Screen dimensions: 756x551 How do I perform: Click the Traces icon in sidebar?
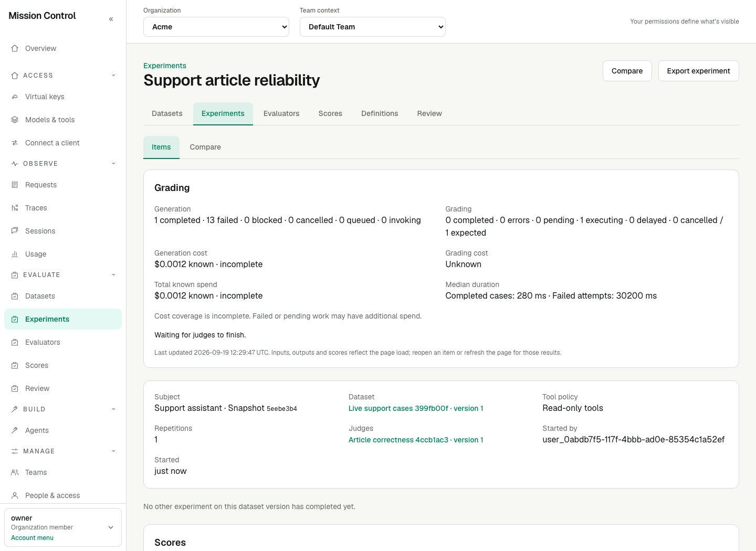click(15, 208)
